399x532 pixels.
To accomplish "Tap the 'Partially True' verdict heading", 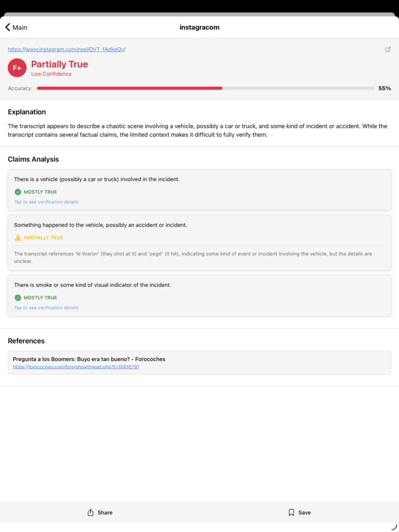I will click(x=59, y=64).
